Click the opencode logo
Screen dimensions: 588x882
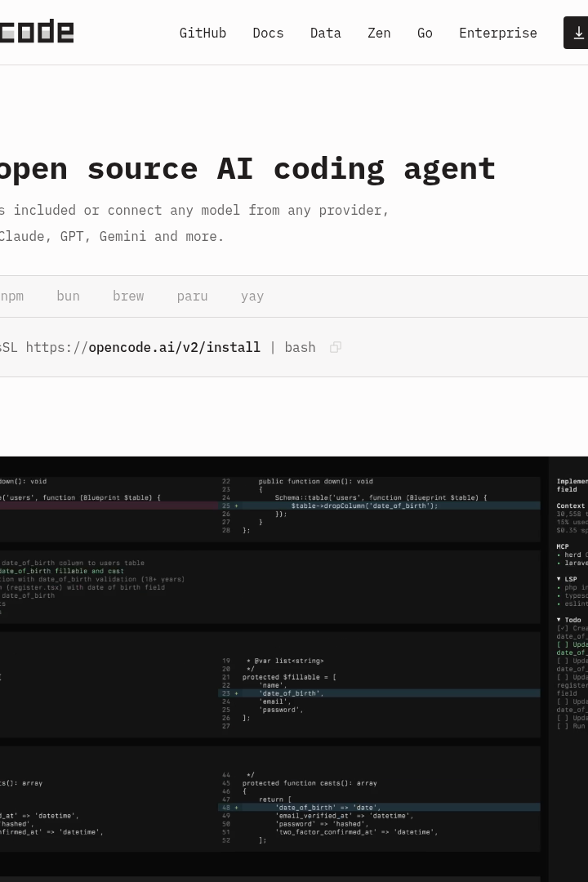point(37,32)
